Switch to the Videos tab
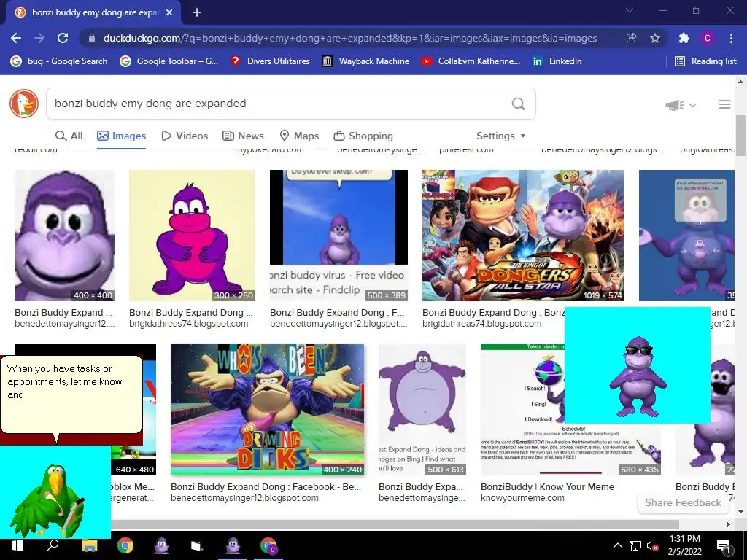Screen dimensions: 747x560 (x=185, y=136)
